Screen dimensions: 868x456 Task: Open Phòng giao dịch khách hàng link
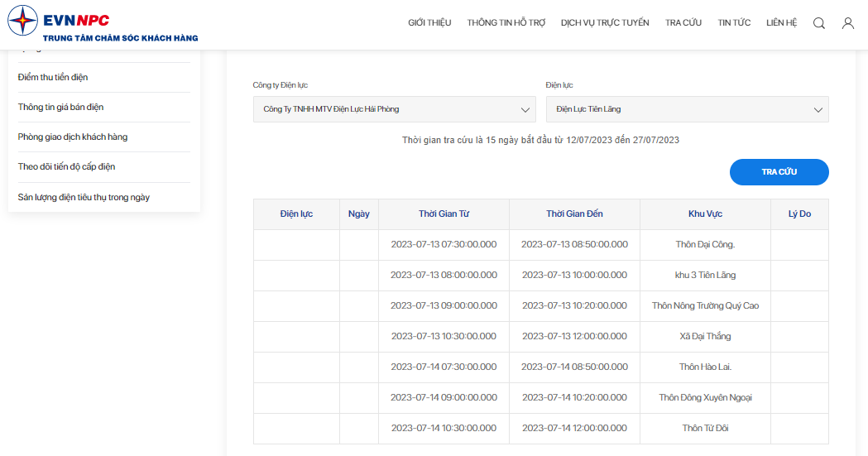pyautogui.click(x=73, y=137)
